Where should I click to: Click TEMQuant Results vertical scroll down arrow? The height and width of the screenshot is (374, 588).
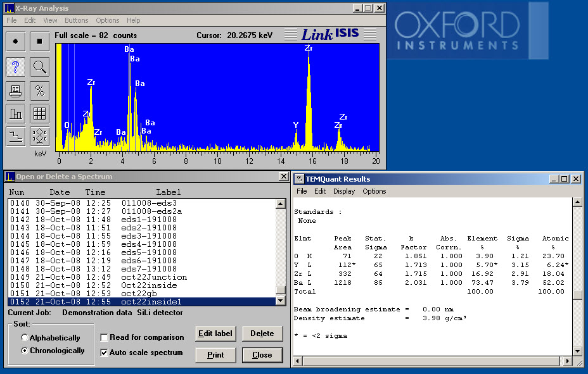[577, 351]
